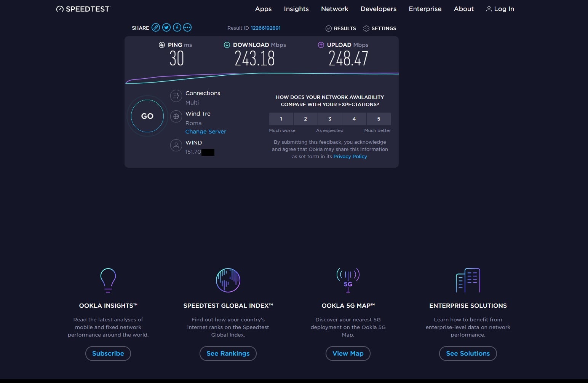Start the test with the GO button

(x=147, y=116)
